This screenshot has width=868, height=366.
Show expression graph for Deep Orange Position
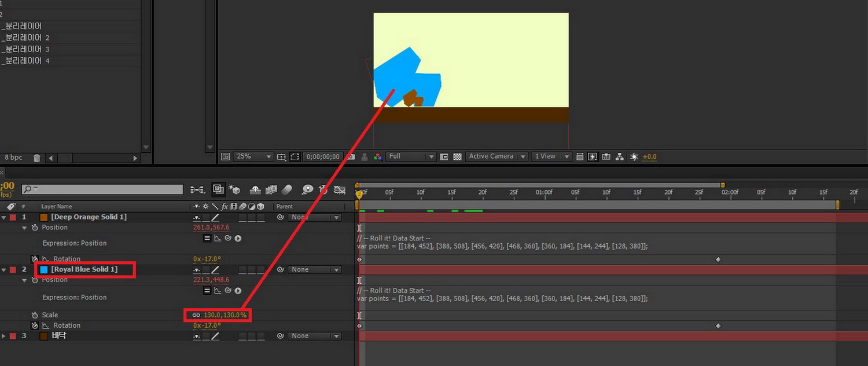tap(218, 238)
